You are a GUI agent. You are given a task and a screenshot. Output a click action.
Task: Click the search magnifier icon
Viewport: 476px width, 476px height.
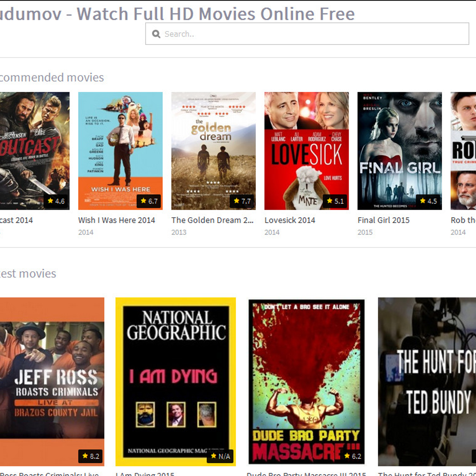click(x=156, y=34)
